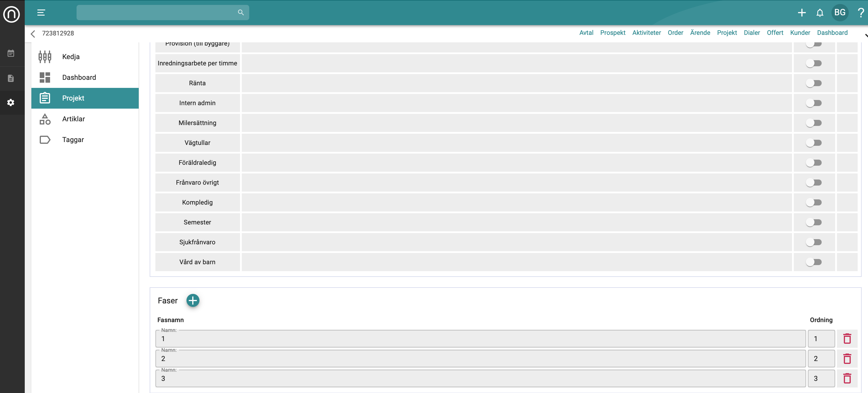Edit the Namn field of phase 2
The width and height of the screenshot is (868, 393).
click(481, 359)
